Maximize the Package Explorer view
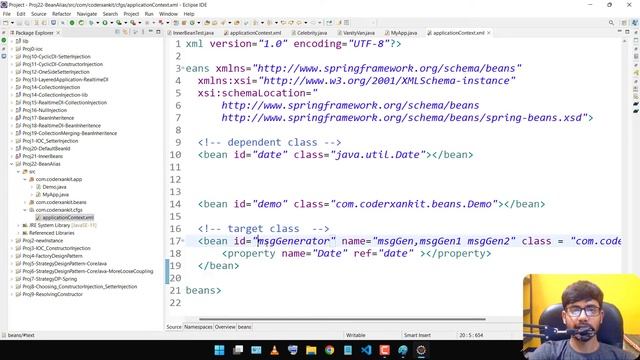The width and height of the screenshot is (640, 360). point(158,32)
